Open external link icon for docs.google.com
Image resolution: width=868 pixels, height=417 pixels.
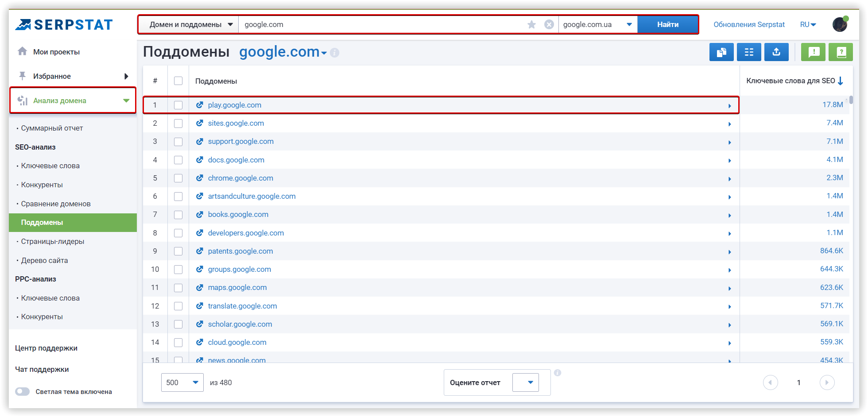[200, 160]
